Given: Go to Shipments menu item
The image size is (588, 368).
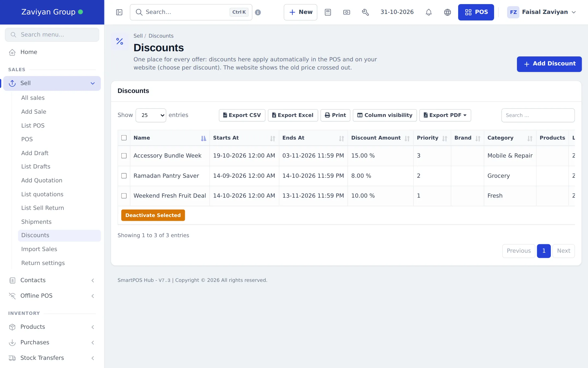Looking at the screenshot, I should click(x=36, y=222).
